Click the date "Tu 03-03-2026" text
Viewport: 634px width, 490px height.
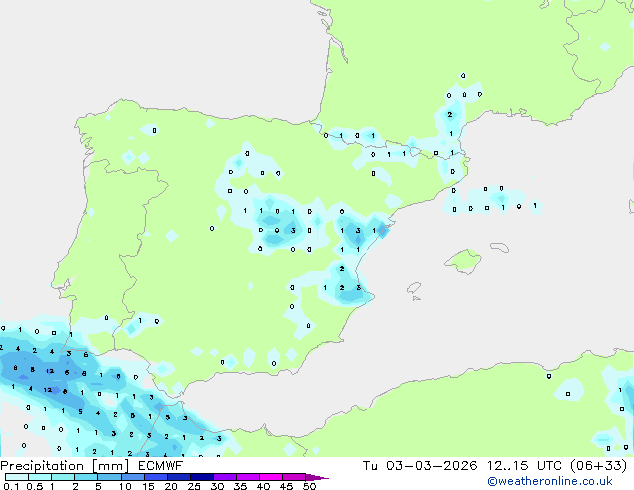point(420,466)
